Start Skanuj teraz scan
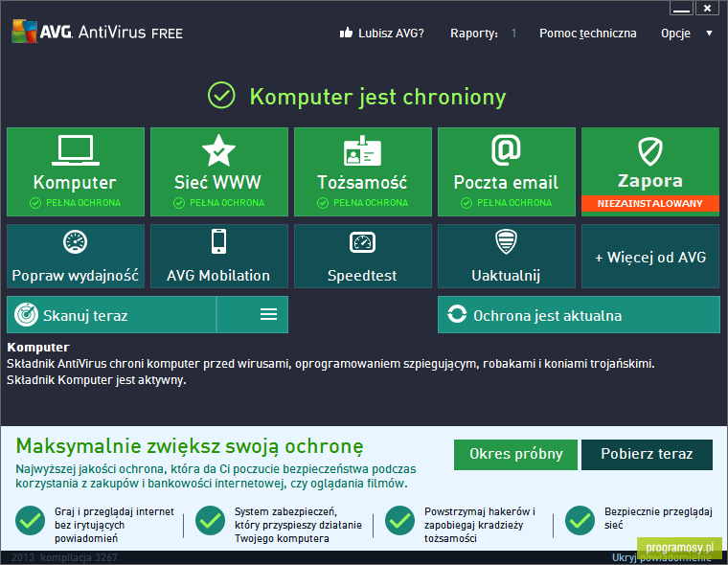Screen dimensions: 728x565 click(111, 315)
